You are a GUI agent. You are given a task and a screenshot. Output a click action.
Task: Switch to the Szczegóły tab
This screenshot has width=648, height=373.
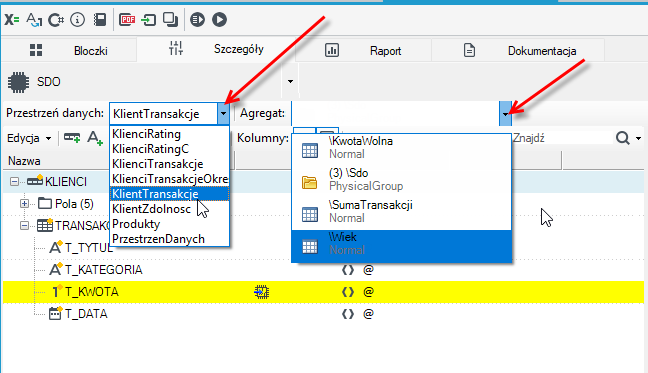click(216, 49)
